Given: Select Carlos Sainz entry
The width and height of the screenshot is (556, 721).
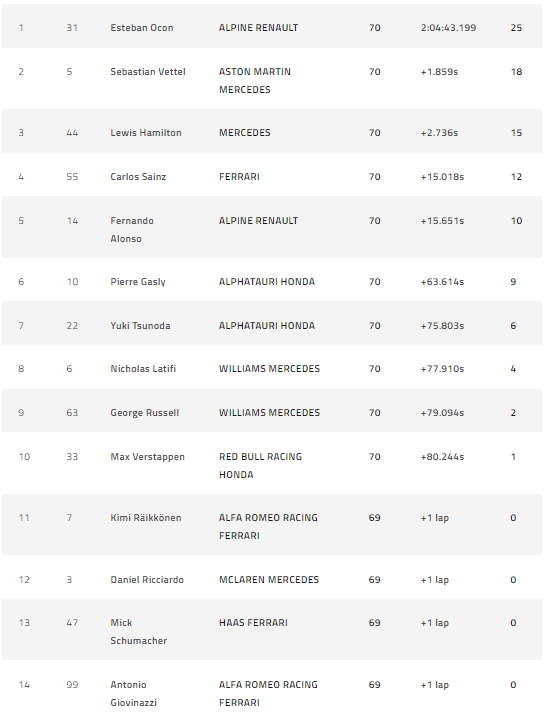Looking at the screenshot, I should coord(138,177).
